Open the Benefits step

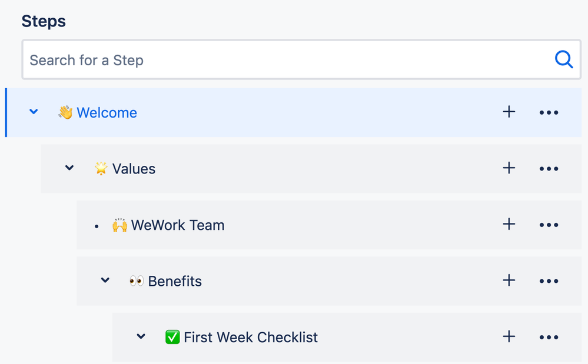click(x=174, y=281)
